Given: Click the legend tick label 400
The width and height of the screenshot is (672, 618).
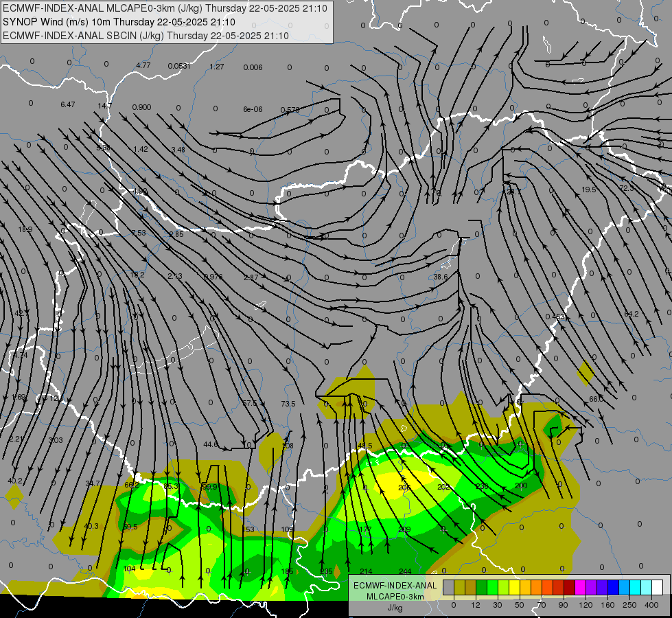Looking at the screenshot, I should [651, 605].
